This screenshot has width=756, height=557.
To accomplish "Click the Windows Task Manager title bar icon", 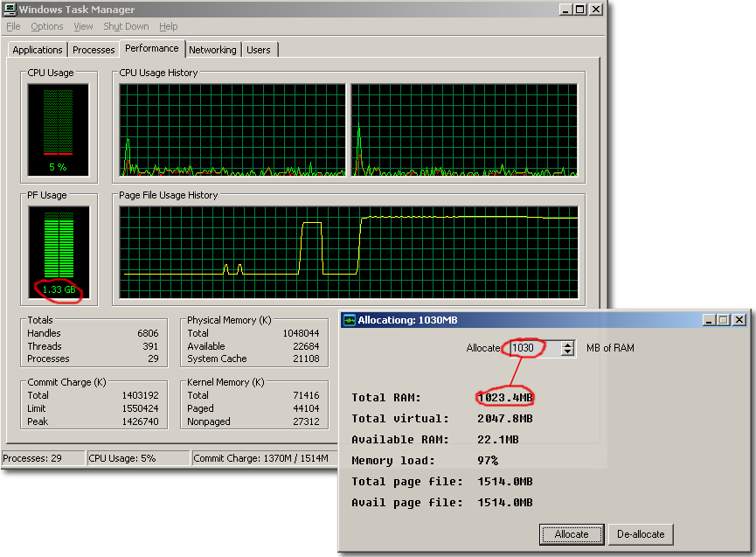I will click(10, 9).
